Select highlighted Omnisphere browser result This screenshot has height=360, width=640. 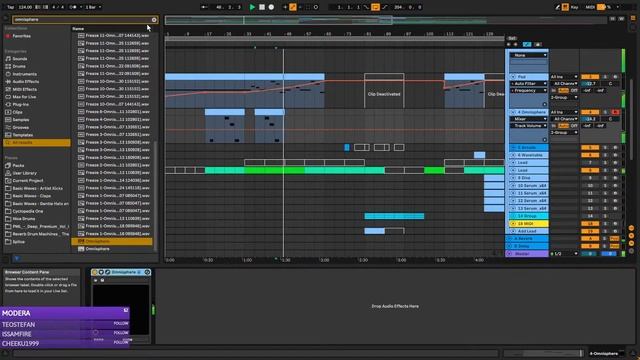[112, 241]
